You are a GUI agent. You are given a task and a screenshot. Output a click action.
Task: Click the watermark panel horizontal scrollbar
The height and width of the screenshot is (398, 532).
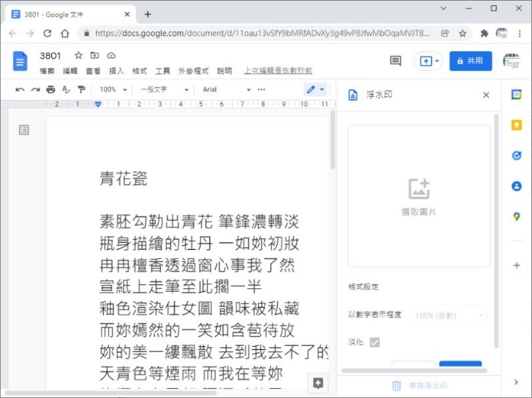pos(414,371)
